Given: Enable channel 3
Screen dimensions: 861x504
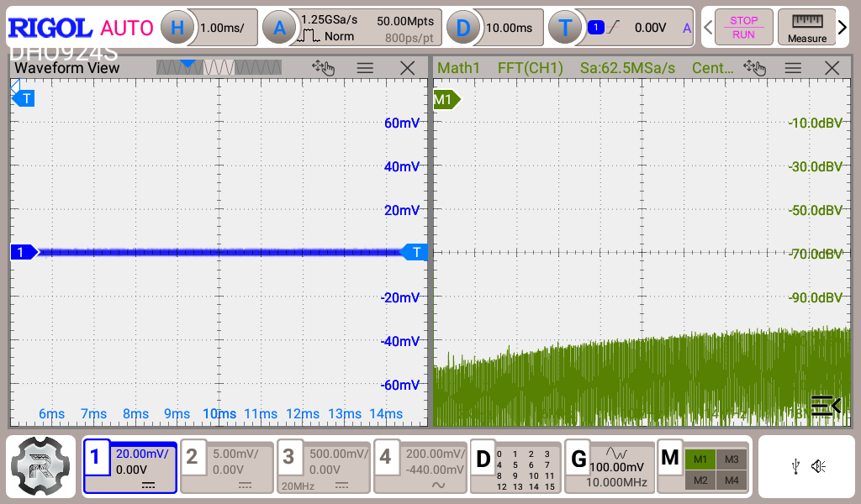Looking at the screenshot, I should [x=323, y=466].
